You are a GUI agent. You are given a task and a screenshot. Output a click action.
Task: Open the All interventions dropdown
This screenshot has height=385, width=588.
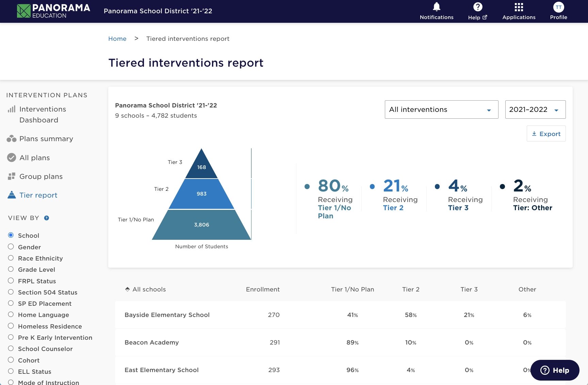point(441,110)
